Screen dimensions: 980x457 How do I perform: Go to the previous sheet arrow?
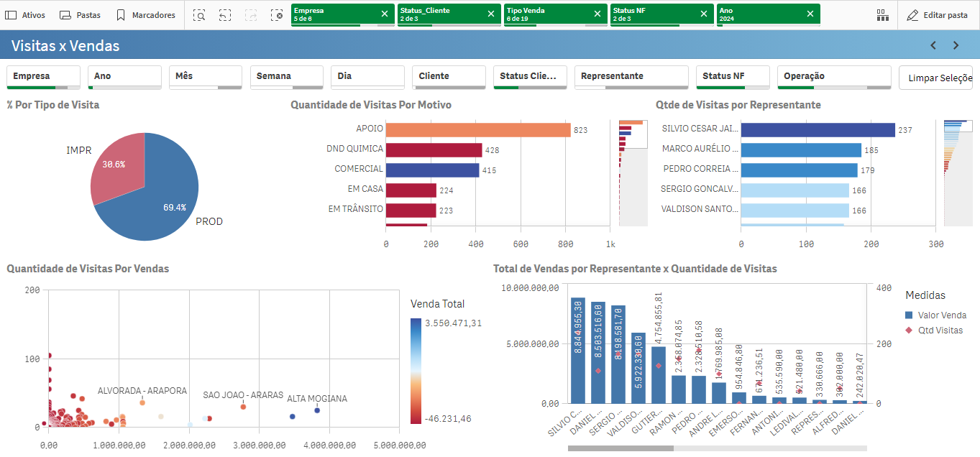tap(933, 45)
